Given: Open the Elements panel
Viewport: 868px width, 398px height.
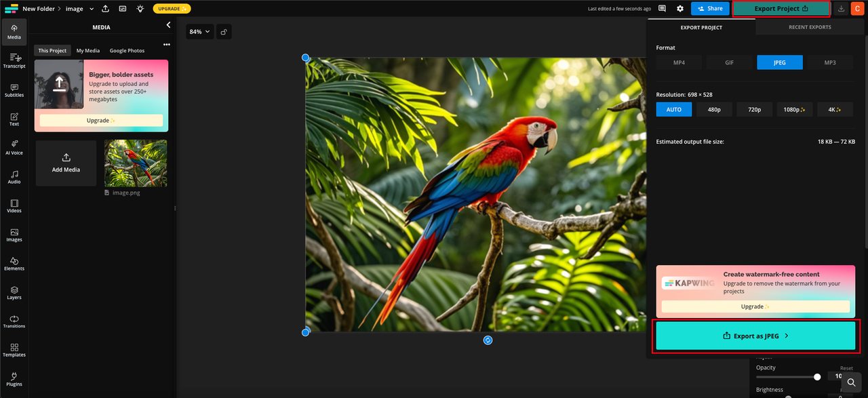Looking at the screenshot, I should (14, 264).
